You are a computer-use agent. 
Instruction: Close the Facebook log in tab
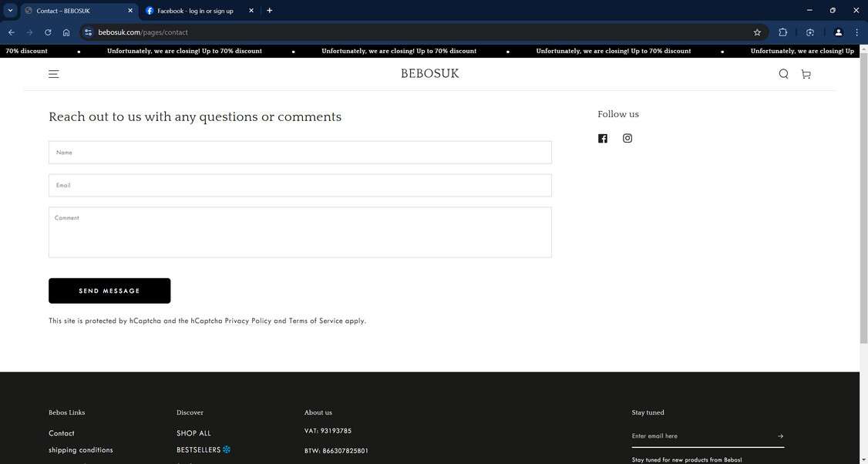(x=251, y=11)
